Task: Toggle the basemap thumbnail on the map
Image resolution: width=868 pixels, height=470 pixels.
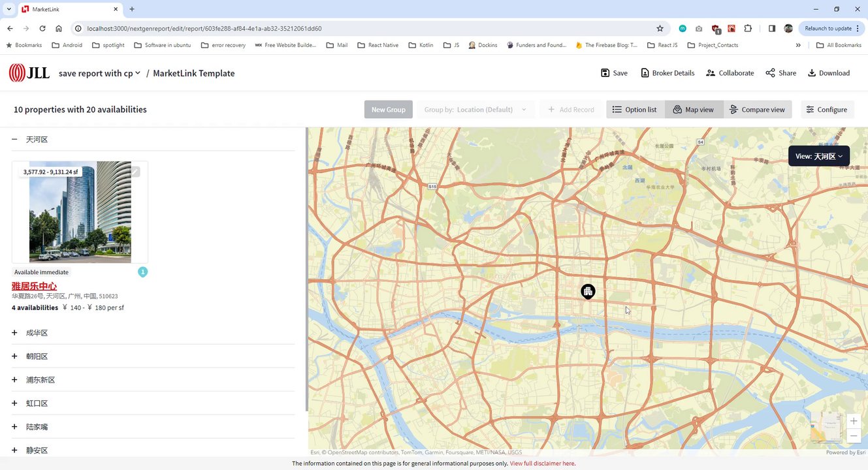Action: click(x=826, y=428)
